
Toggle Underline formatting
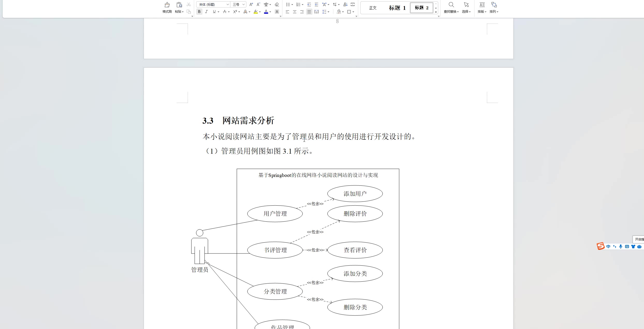tap(214, 12)
